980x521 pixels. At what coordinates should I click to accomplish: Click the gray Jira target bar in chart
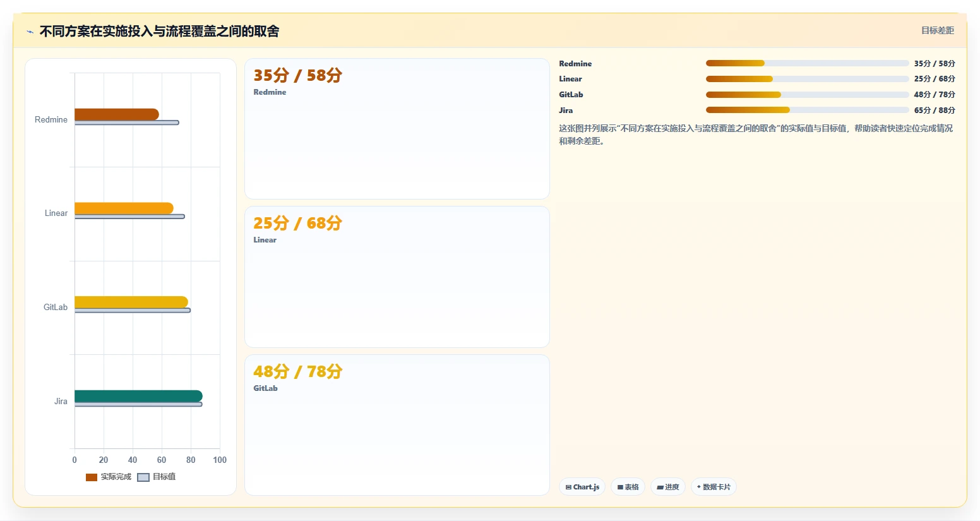point(138,404)
